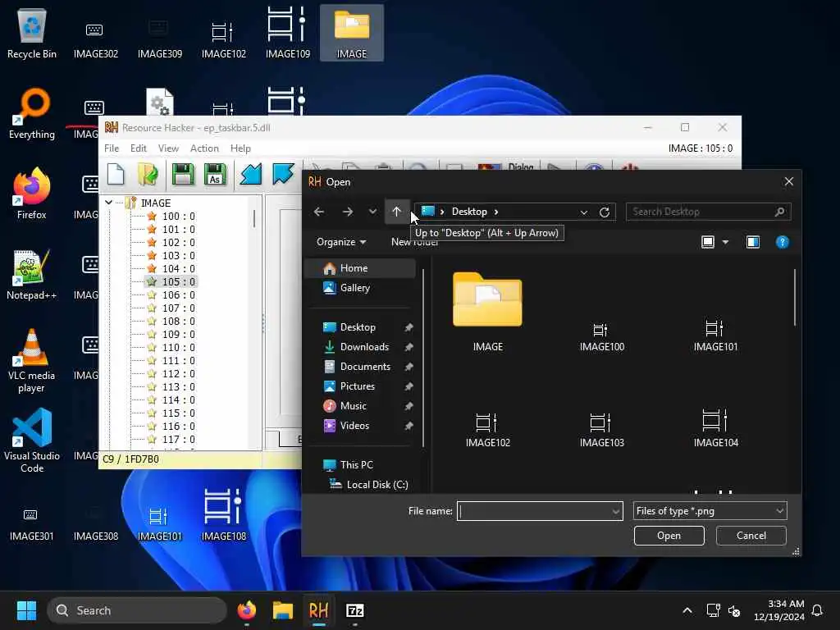The width and height of the screenshot is (840, 630).
Task: Click the Save icon in Resource Hacker toolbar
Action: tap(183, 175)
